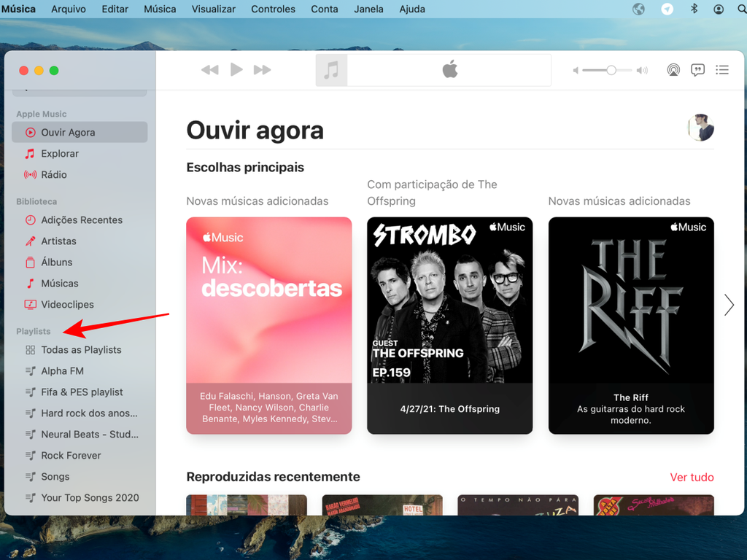Open the Fifa & PES playlist

click(80, 392)
